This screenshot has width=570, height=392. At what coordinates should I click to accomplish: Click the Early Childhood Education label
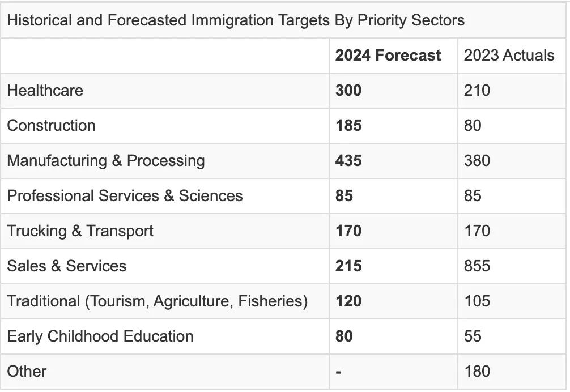pos(100,336)
